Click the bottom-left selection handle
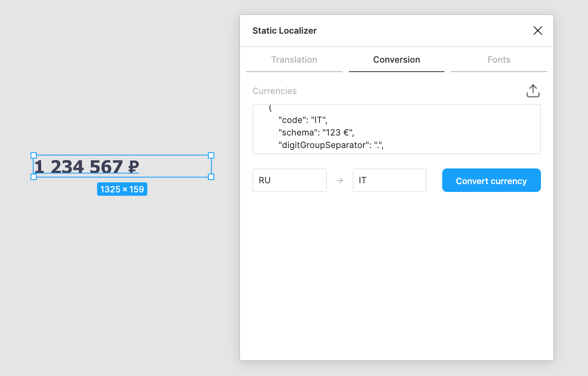588x376 pixels. pyautogui.click(x=34, y=177)
